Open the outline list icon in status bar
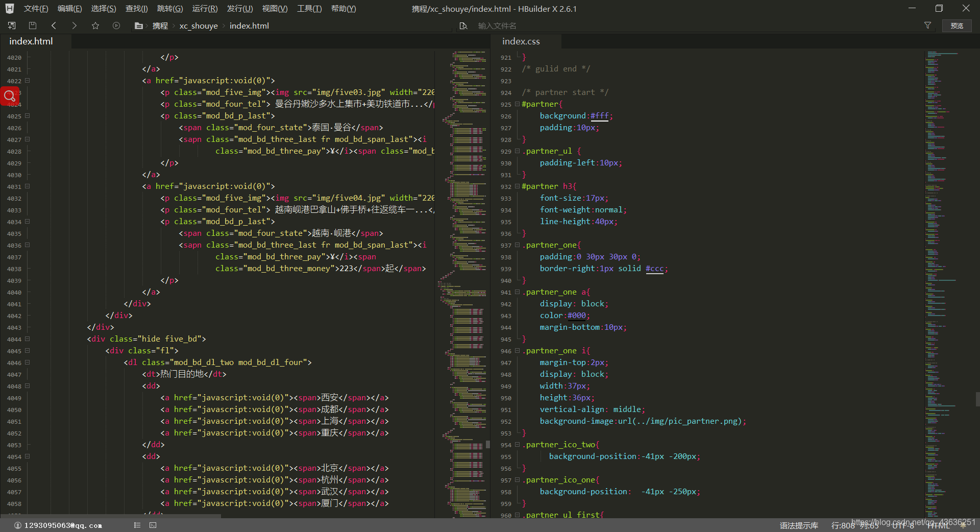The width and height of the screenshot is (980, 532). [x=137, y=525]
